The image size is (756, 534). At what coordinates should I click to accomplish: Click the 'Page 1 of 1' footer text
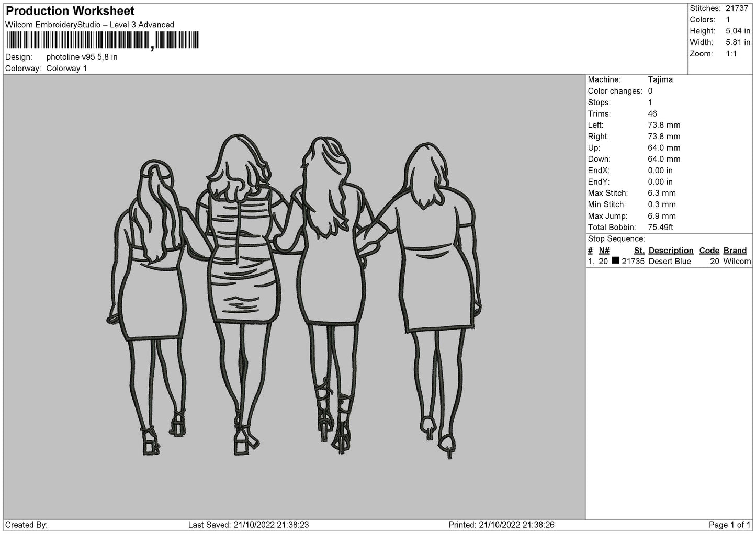[x=729, y=525]
